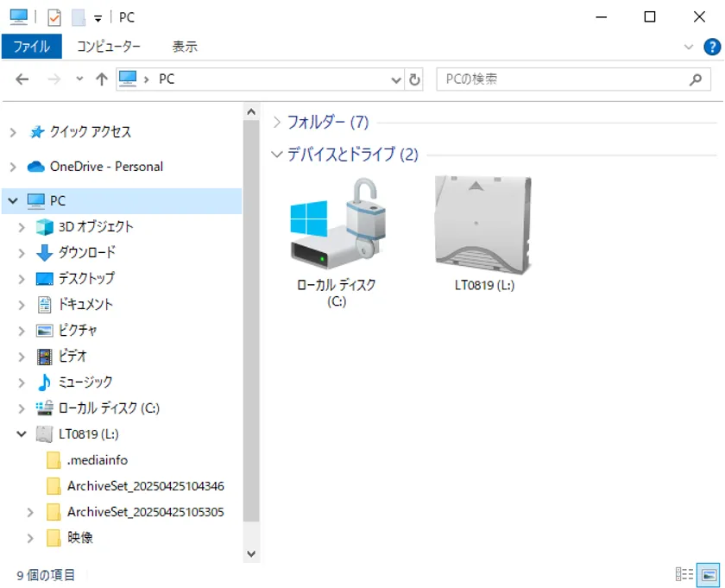Expand the クイック アクセス tree node
This screenshot has width=725, height=588.
[x=13, y=133]
